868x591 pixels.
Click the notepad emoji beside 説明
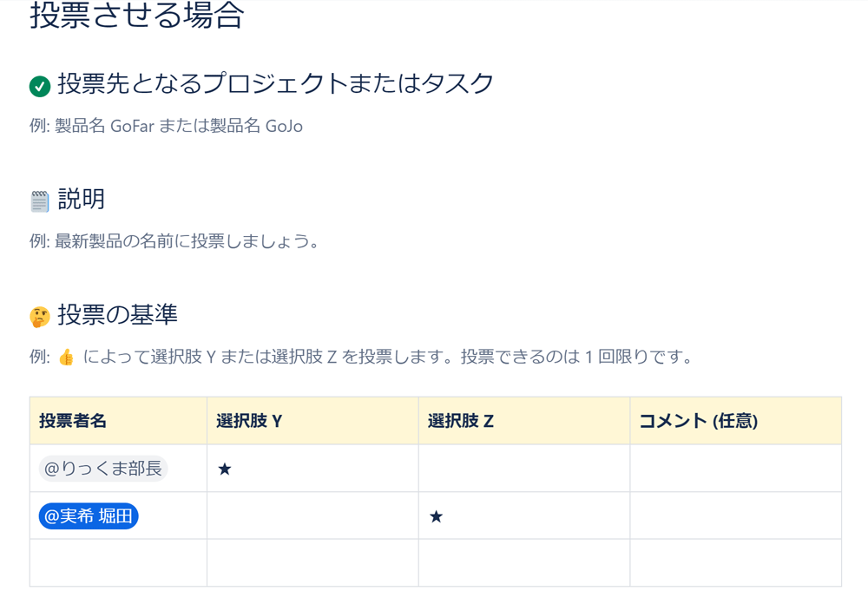point(40,201)
